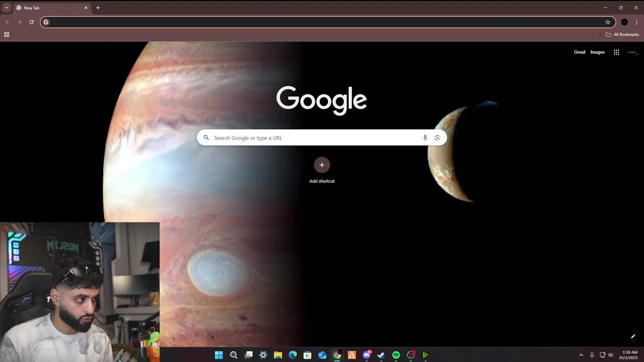Click the Search Google or type a URL box
This screenshot has width=644, height=362.
click(x=322, y=138)
